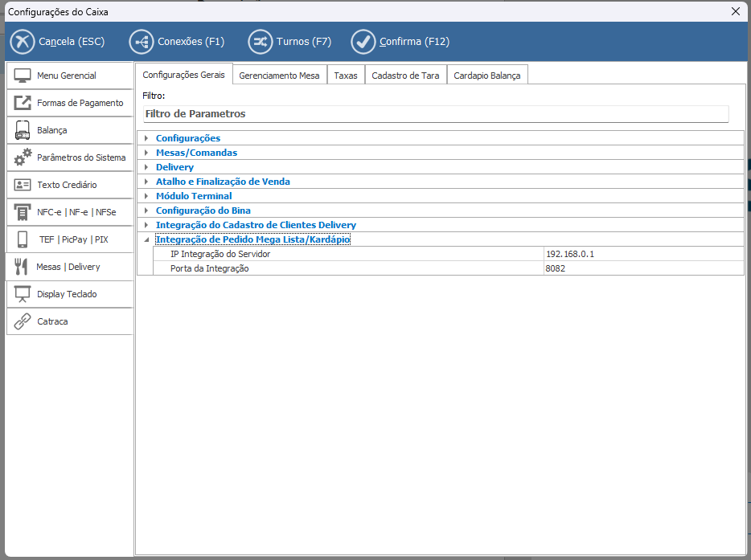Open Parâmetros do Sistema gears icon

[x=23, y=157]
